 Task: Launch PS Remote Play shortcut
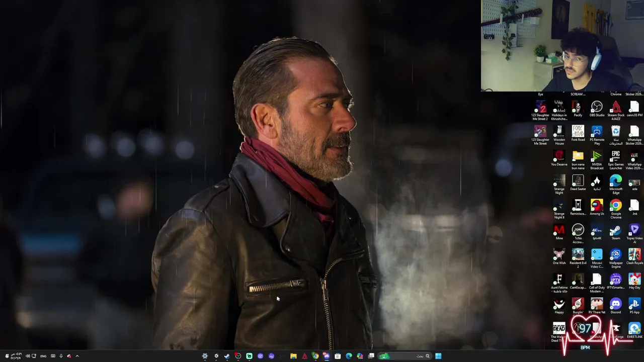click(597, 135)
